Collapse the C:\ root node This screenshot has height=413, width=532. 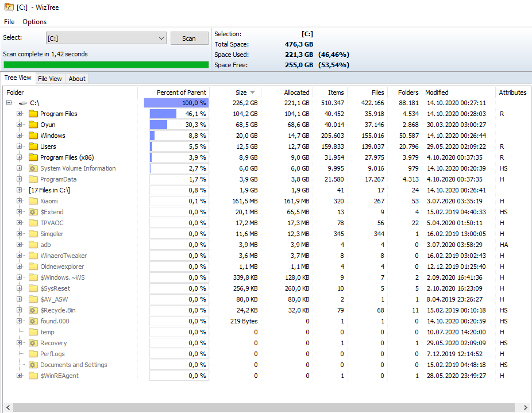(x=9, y=102)
